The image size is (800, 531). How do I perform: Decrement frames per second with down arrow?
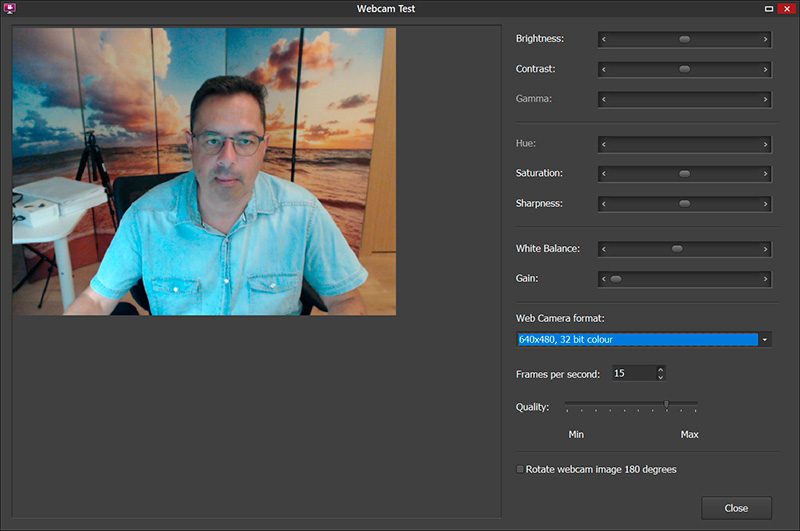[660, 377]
